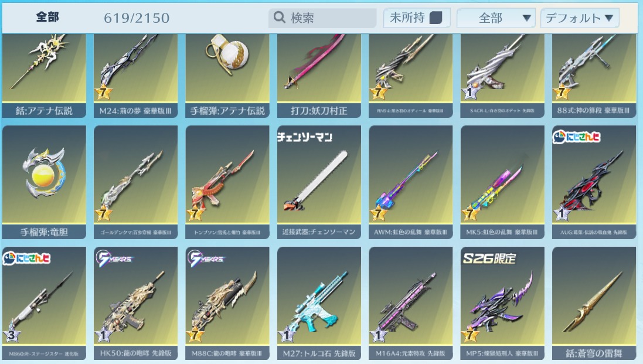This screenshot has height=364, width=643.
Task: Expand the 全部 category dropdown
Action: coord(496,18)
